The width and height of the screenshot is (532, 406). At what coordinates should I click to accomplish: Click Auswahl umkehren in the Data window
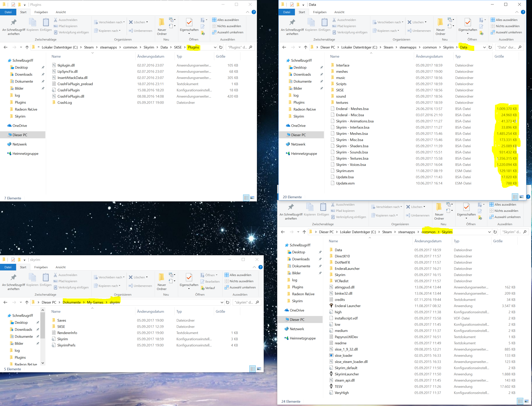(x=507, y=32)
